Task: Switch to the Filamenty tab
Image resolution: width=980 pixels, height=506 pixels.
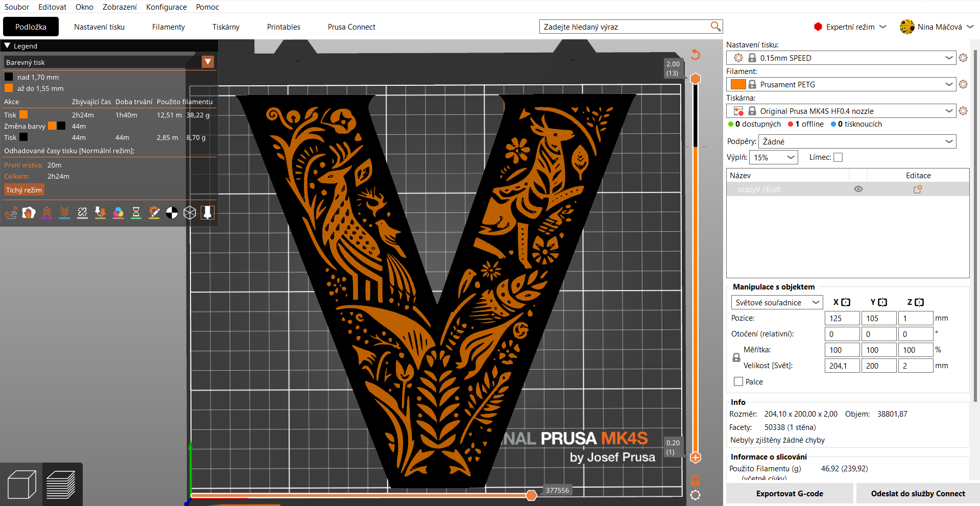Action: pyautogui.click(x=168, y=27)
